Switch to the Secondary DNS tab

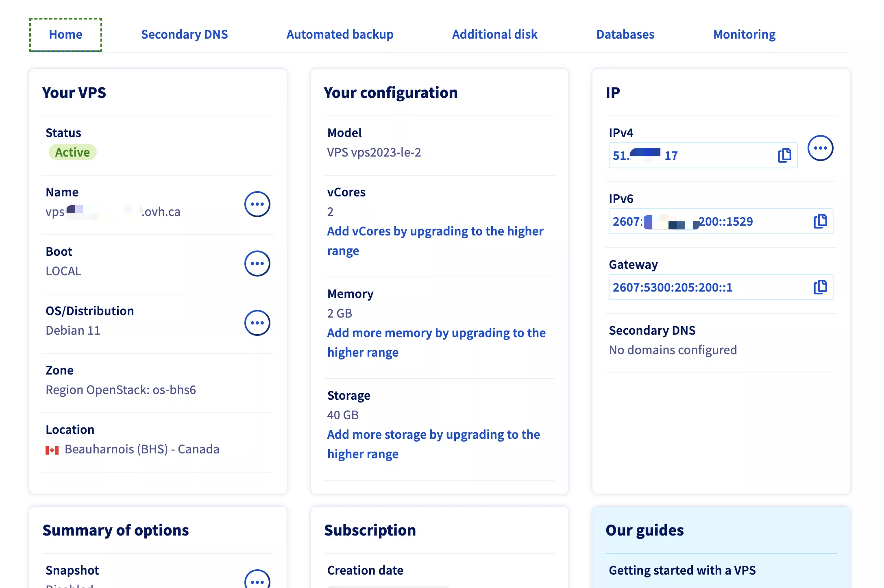(184, 35)
